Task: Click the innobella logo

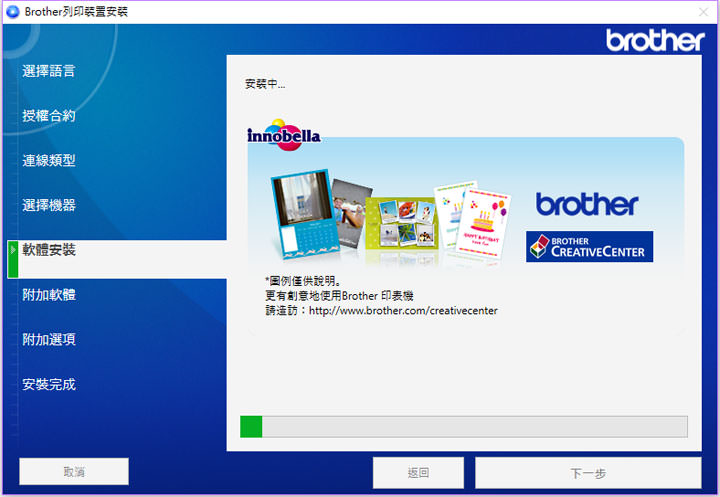Action: [x=283, y=135]
